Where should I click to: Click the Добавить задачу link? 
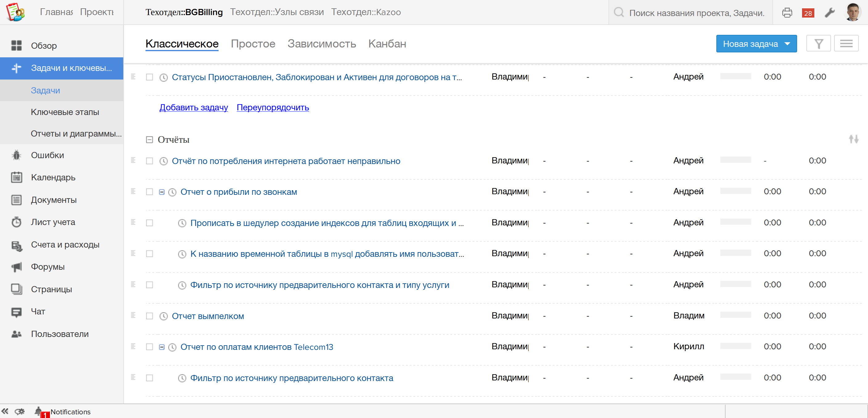(x=193, y=108)
